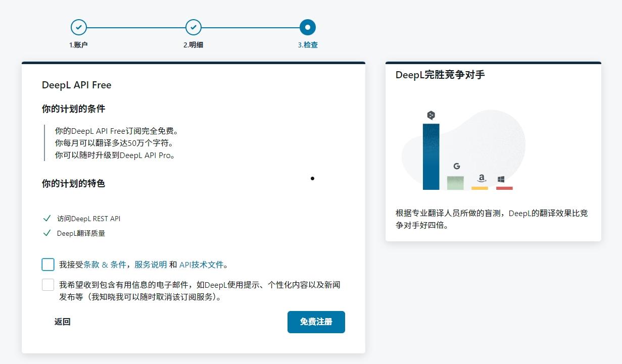Image resolution: width=622 pixels, height=364 pixels.
Task: Open the 服务说明 link
Action: [x=151, y=265]
